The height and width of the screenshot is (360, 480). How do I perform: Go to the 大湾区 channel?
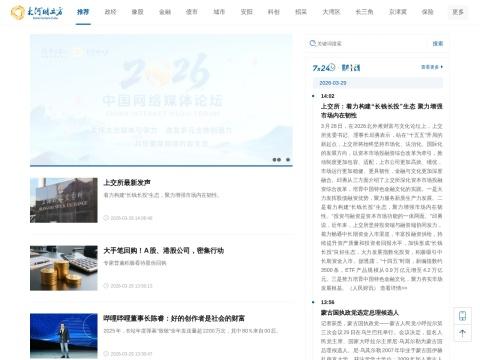coord(331,12)
